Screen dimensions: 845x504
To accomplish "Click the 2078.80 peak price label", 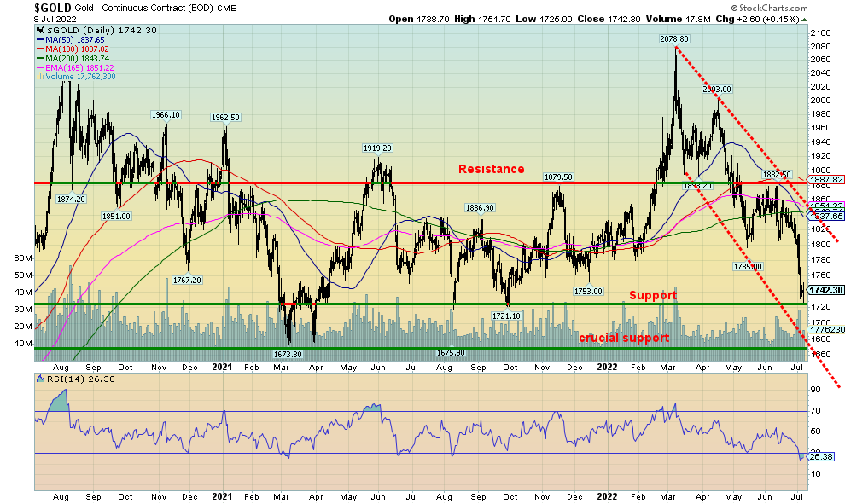I will point(673,39).
